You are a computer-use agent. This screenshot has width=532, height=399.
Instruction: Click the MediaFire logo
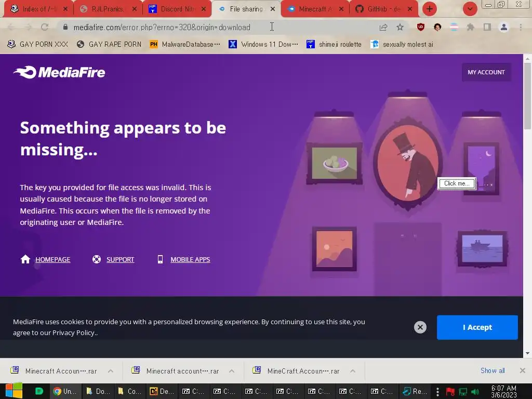tap(59, 72)
